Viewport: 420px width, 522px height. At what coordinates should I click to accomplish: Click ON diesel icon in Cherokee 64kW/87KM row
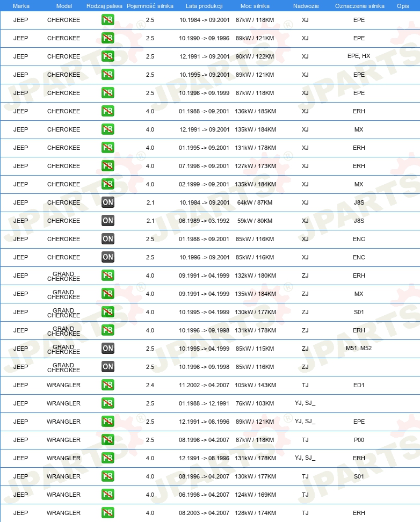click(107, 202)
